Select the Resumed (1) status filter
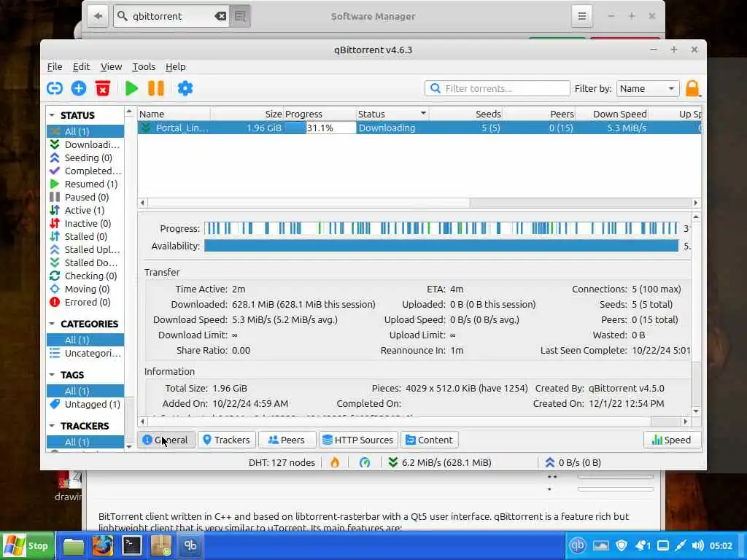The image size is (747, 560). click(x=85, y=184)
